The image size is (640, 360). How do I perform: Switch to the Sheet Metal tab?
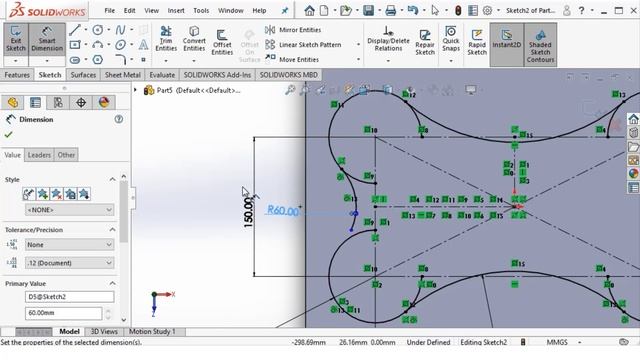pos(122,75)
